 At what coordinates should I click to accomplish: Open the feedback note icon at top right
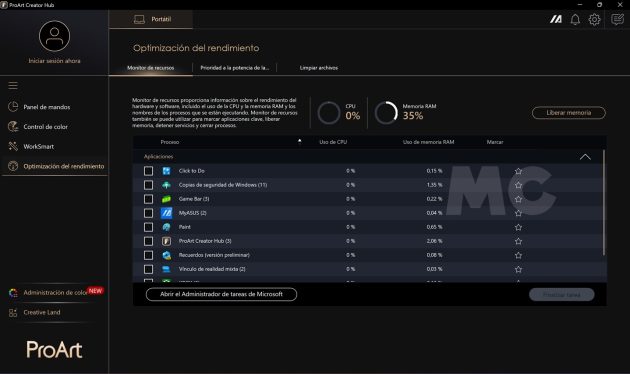[x=617, y=19]
